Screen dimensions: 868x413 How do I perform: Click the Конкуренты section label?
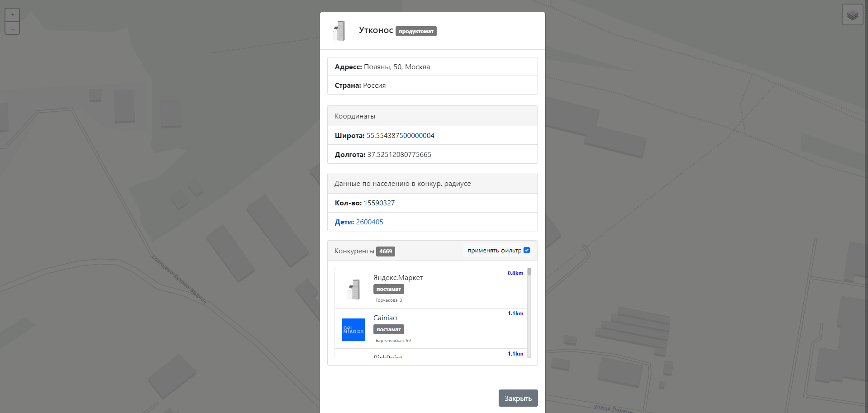click(x=354, y=251)
